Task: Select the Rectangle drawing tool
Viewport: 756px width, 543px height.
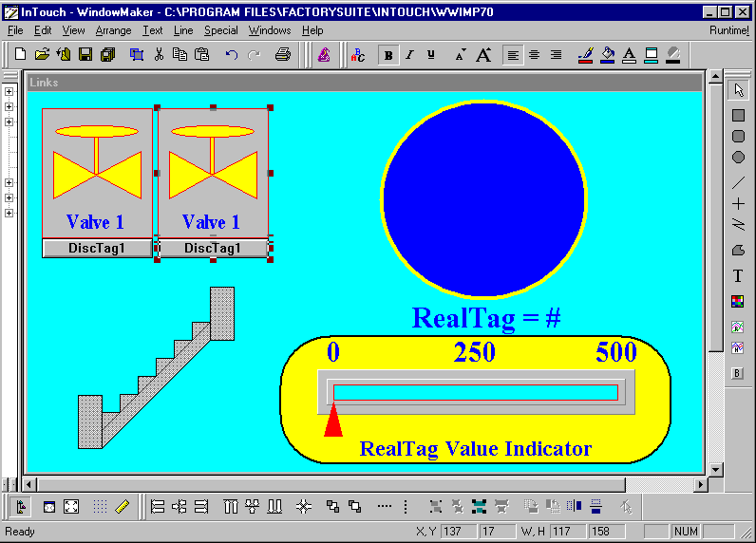Action: (x=738, y=115)
